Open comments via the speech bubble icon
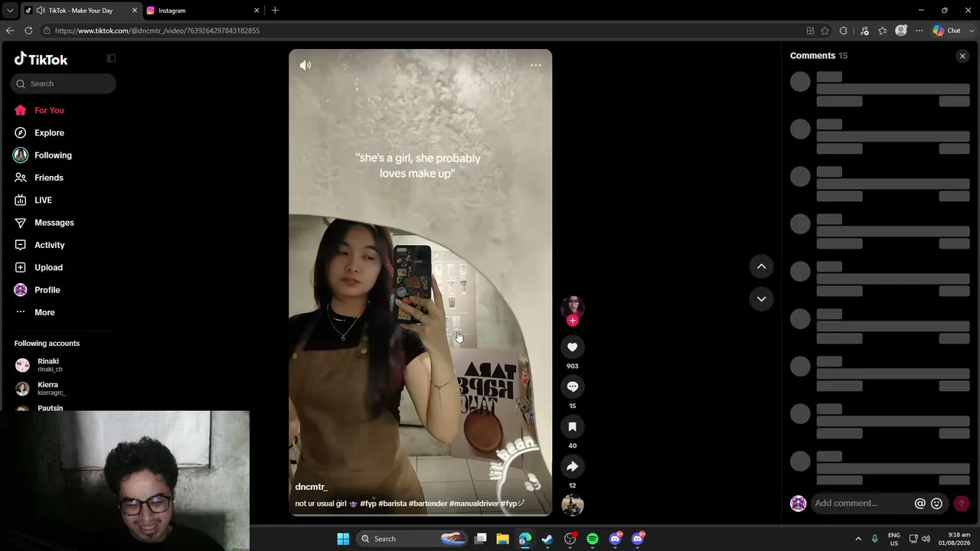980x551 pixels. point(572,386)
